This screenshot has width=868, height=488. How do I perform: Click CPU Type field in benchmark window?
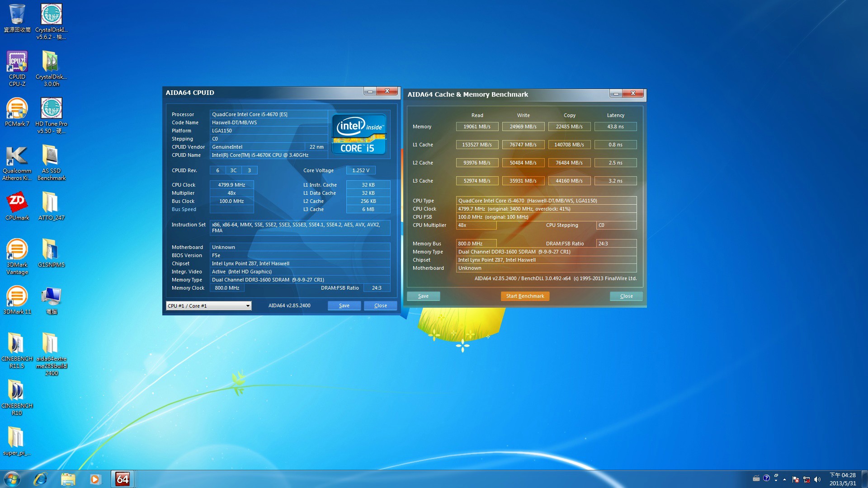tap(546, 201)
